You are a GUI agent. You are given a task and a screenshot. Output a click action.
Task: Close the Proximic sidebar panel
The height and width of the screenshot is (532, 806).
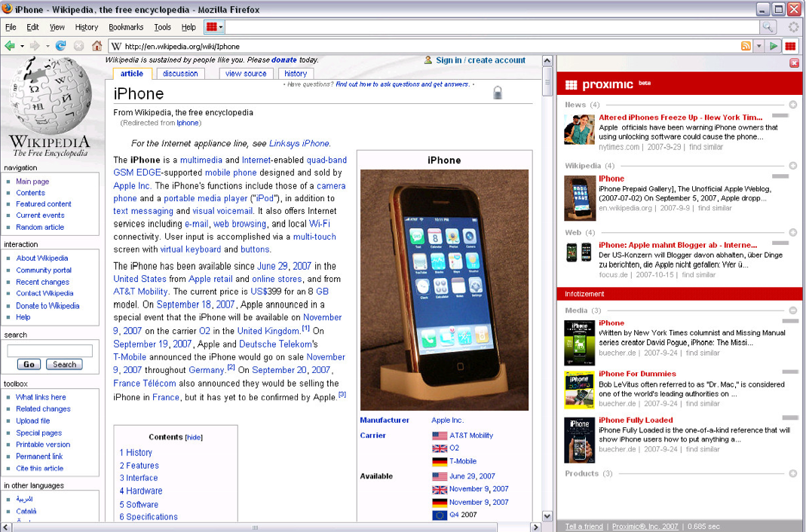[794, 63]
